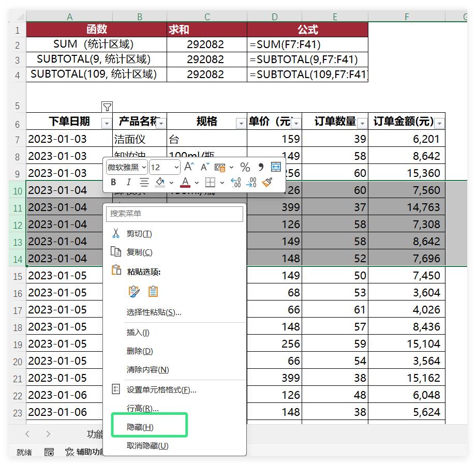The height and width of the screenshot is (465, 476).
Task: Expand fill color palette arrow
Action: point(171,183)
